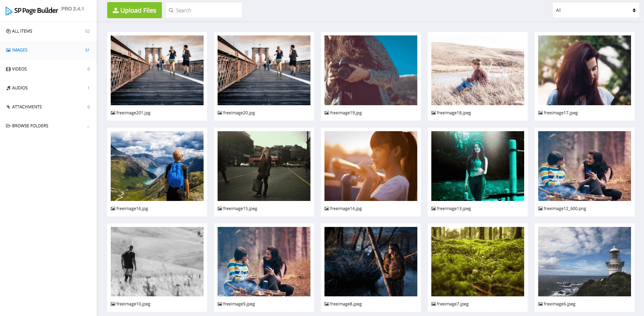Click image icon beside freeimage201.jpg
This screenshot has height=316, width=644.
click(113, 113)
